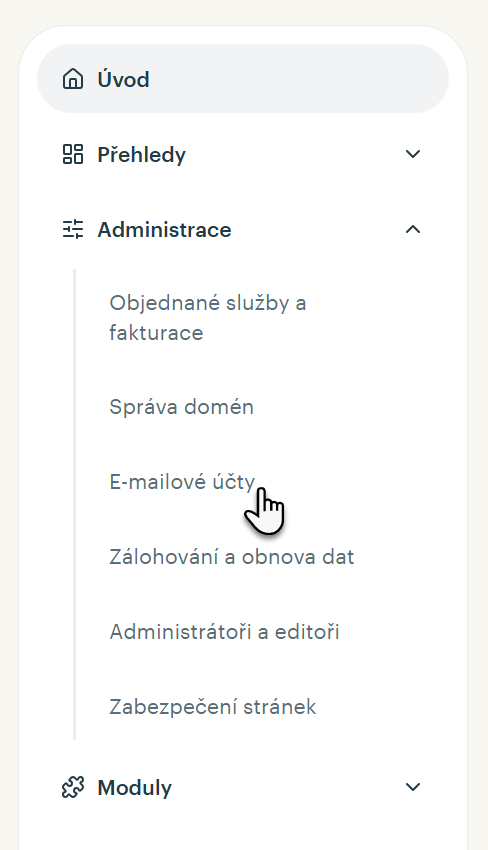Image resolution: width=488 pixels, height=850 pixels.
Task: Open Administrátoři a editoři
Action: [224, 632]
